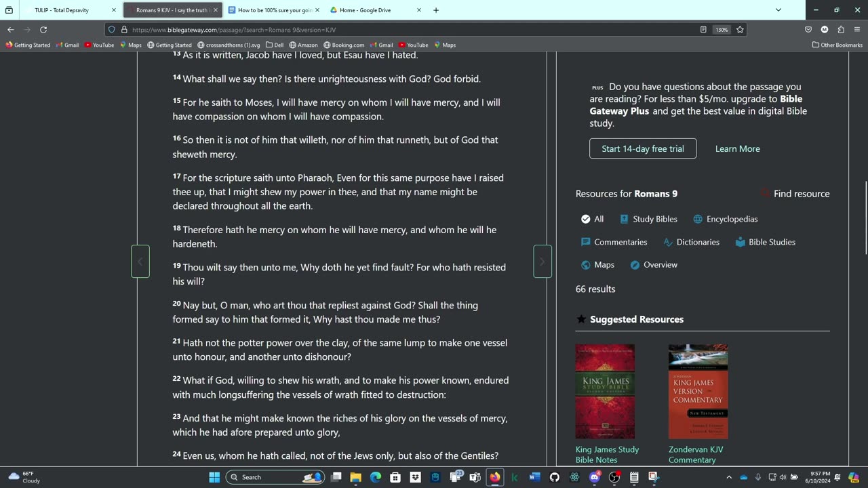Viewport: 868px width, 488px height.
Task: Filter resources by Commentaries
Action: (x=614, y=242)
